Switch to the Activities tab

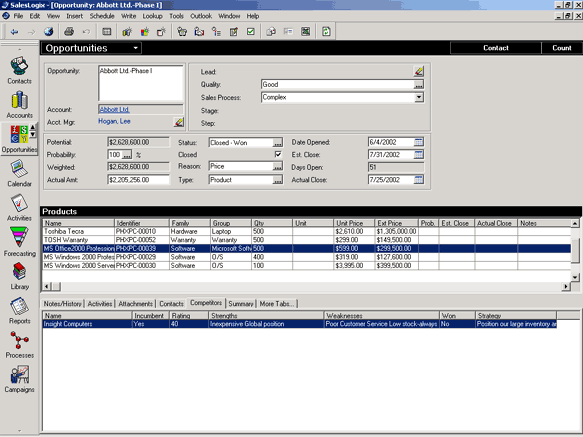click(100, 304)
